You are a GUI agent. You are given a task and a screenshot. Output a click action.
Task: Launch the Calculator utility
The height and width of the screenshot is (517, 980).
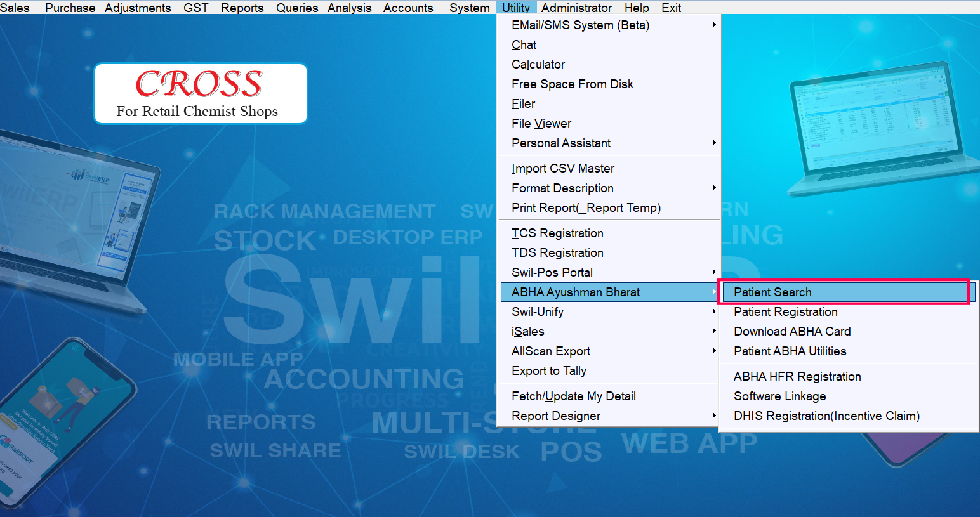tap(609, 64)
